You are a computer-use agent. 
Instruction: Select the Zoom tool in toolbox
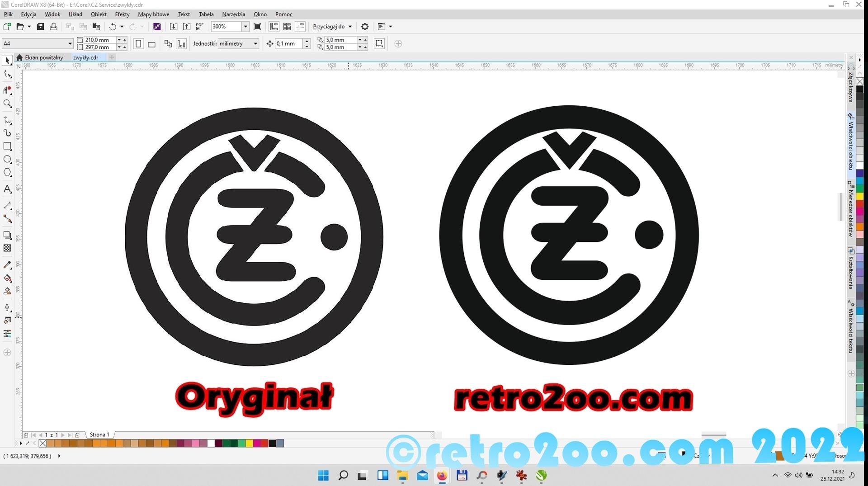click(7, 104)
